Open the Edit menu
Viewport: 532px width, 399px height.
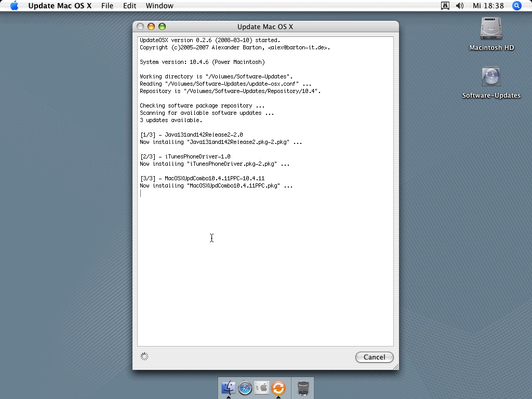129,6
